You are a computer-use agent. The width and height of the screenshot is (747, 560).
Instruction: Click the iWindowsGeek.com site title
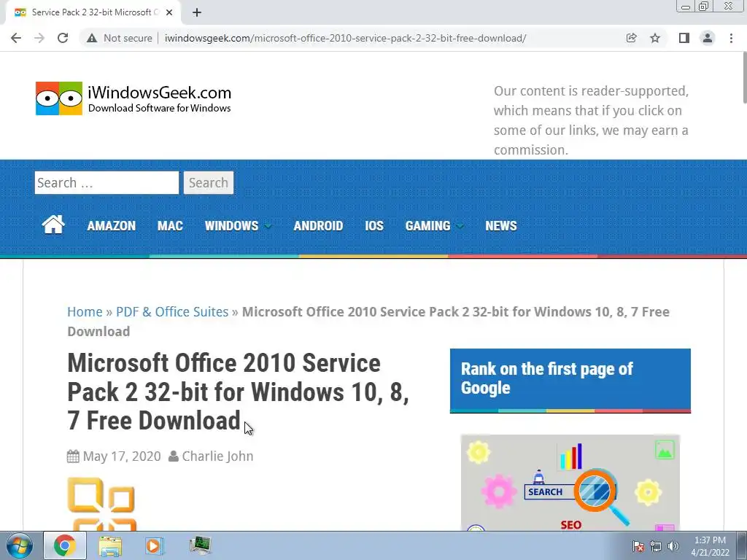[160, 93]
